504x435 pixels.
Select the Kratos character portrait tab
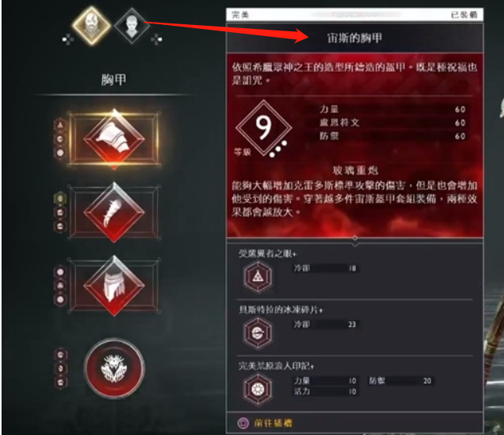(92, 25)
